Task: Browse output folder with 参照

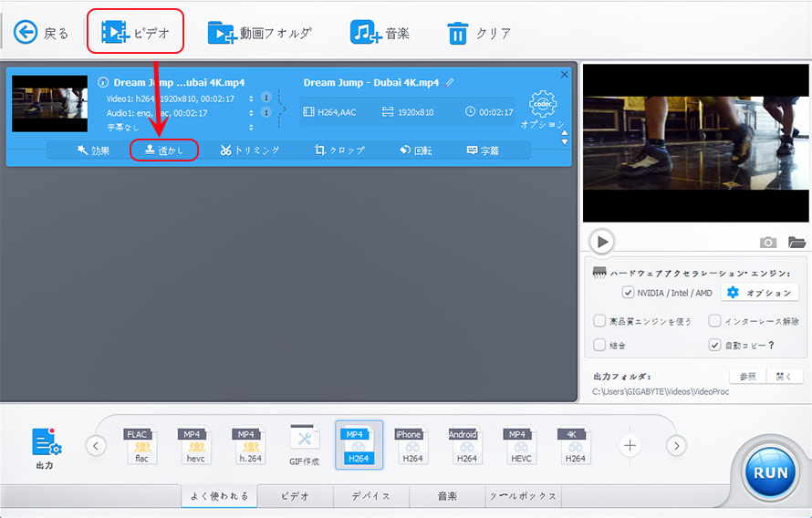Action: click(x=748, y=377)
